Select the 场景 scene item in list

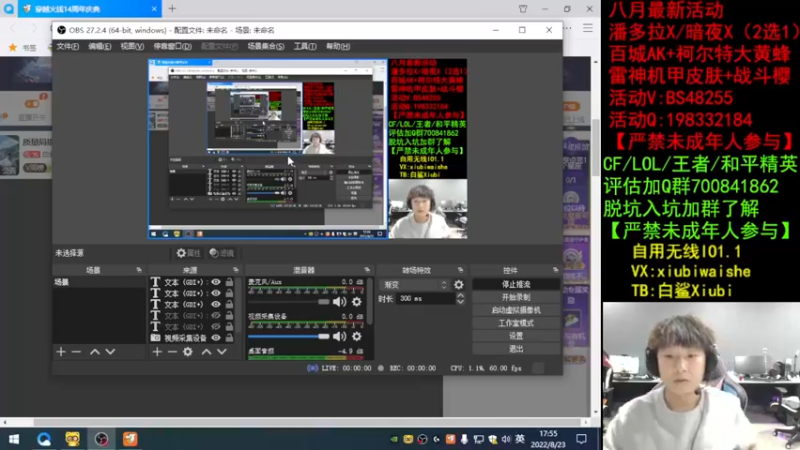coord(99,282)
